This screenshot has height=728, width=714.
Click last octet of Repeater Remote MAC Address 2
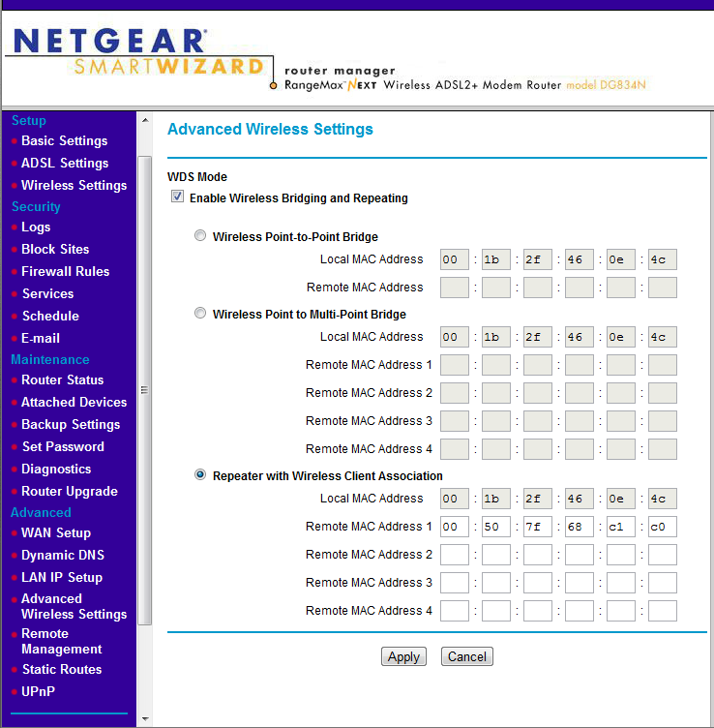click(x=663, y=555)
